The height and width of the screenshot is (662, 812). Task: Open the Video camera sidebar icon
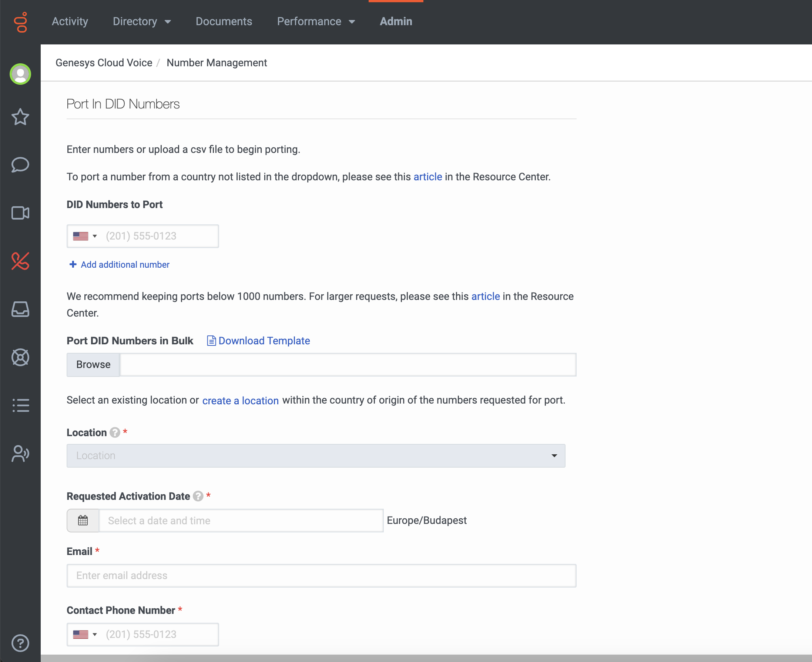click(x=20, y=213)
